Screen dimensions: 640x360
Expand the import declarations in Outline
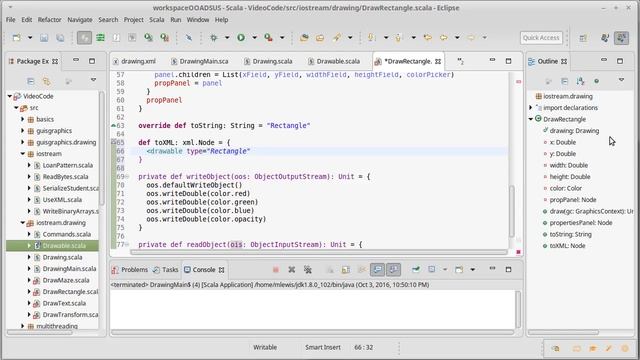pos(531,107)
